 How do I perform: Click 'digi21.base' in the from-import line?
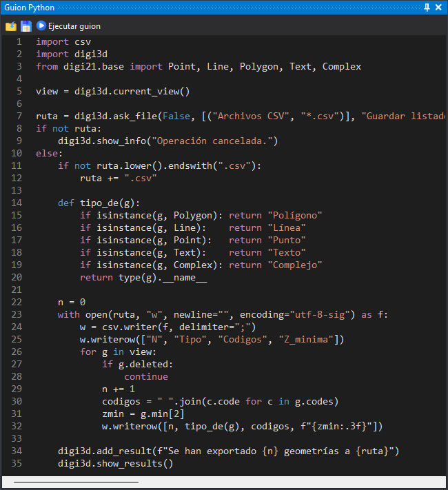pos(94,67)
